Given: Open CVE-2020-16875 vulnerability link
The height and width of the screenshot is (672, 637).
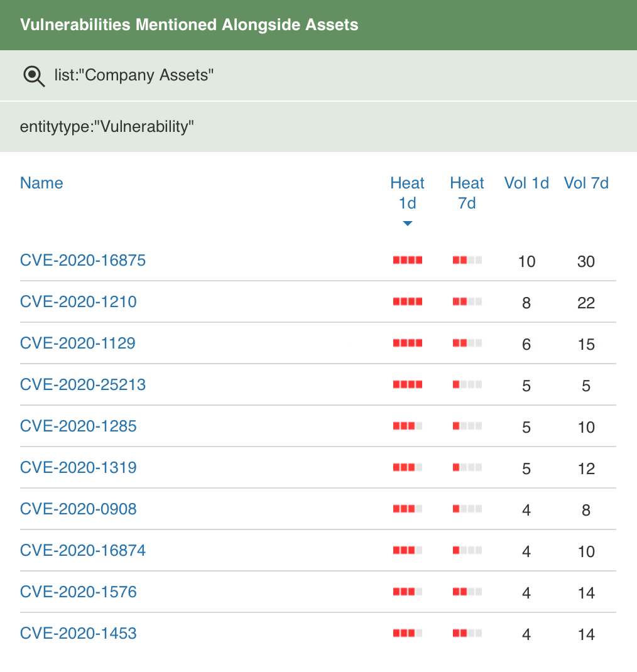Looking at the screenshot, I should [x=83, y=260].
